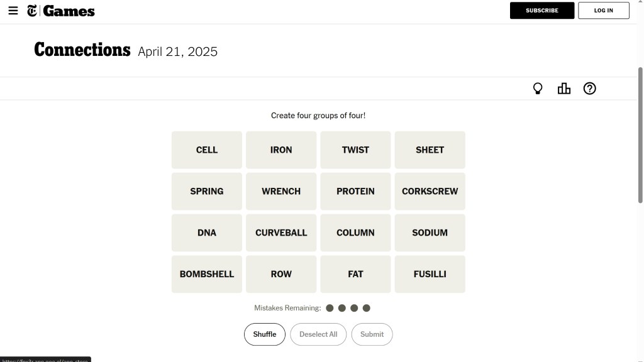
Task: Select the WRENCH word tile
Action: pos(281,191)
